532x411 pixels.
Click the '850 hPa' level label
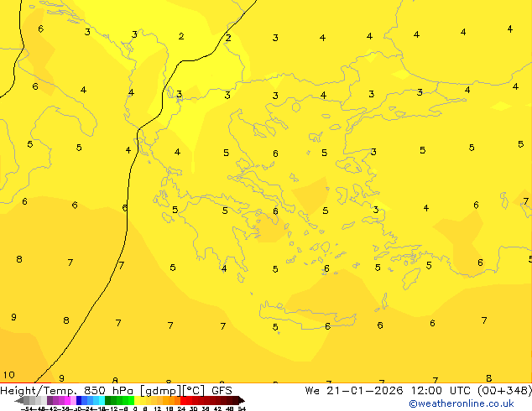[108, 391]
